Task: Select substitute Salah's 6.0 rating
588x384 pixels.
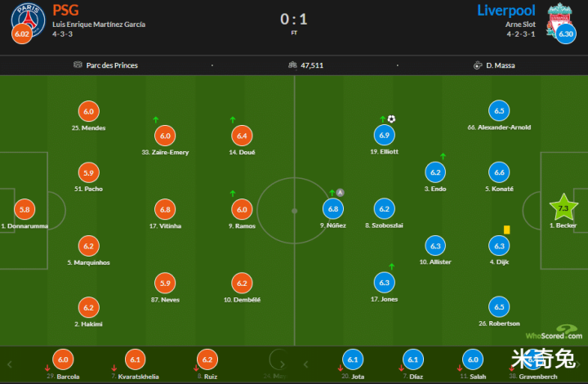Action: 473,359
